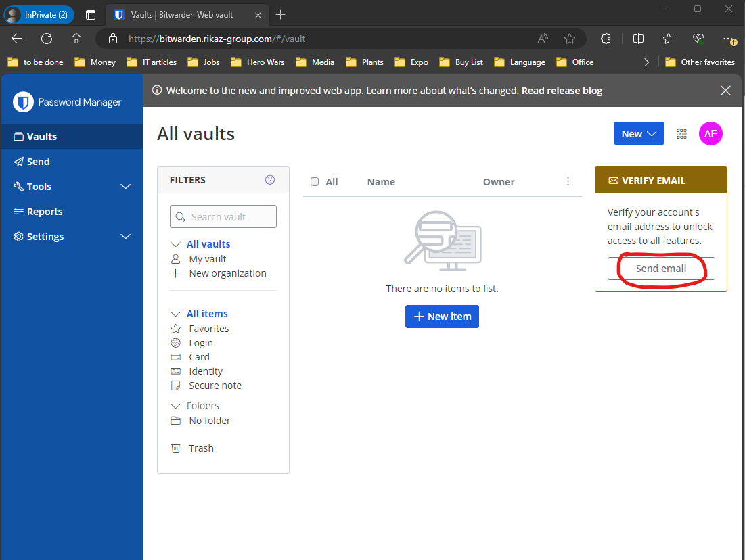Viewport: 745px width, 560px height.
Task: Filter by Login items
Action: (x=200, y=343)
